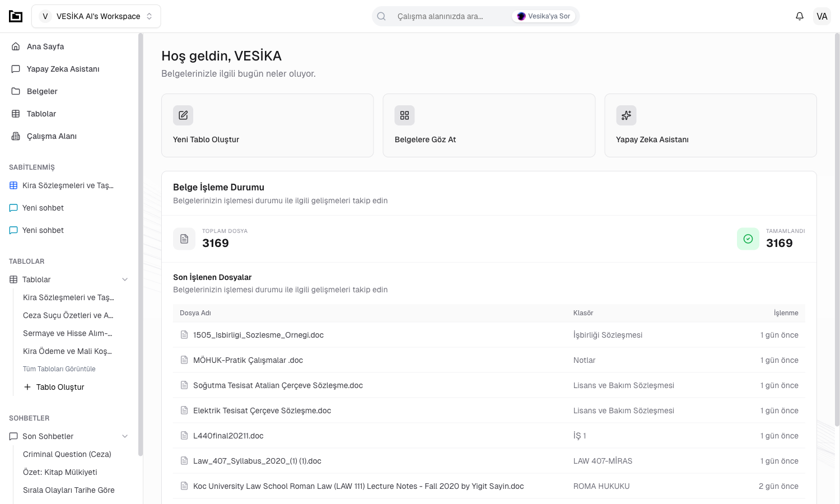840x504 pixels.
Task: Click the Yapay Zeka Asistanı sparkle icon
Action: [626, 115]
